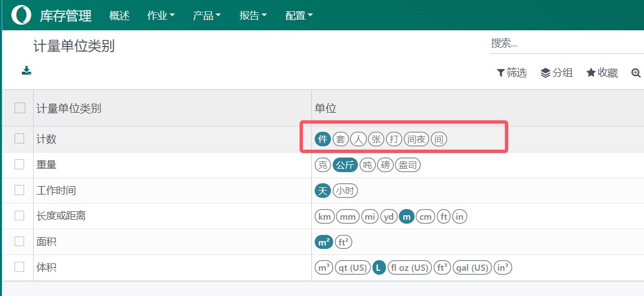Expand the 配置 dropdown menu
This screenshot has height=296, width=644.
coord(299,16)
